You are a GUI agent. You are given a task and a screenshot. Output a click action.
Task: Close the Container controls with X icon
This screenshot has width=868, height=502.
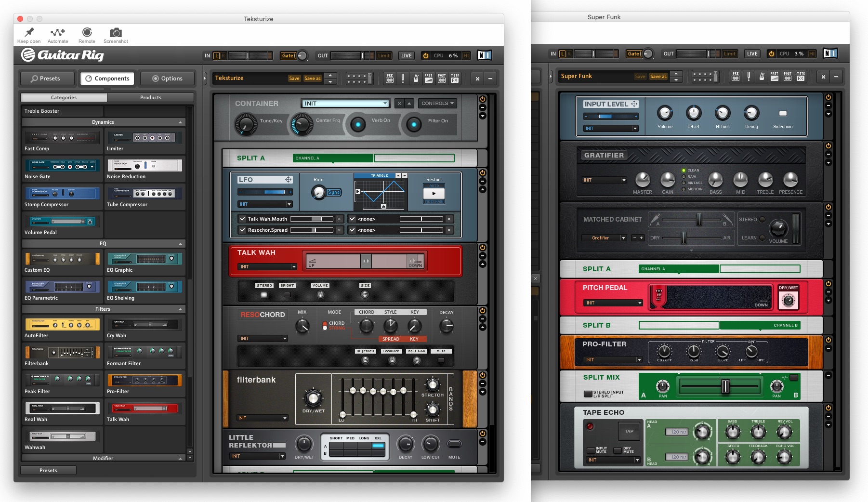pos(399,103)
